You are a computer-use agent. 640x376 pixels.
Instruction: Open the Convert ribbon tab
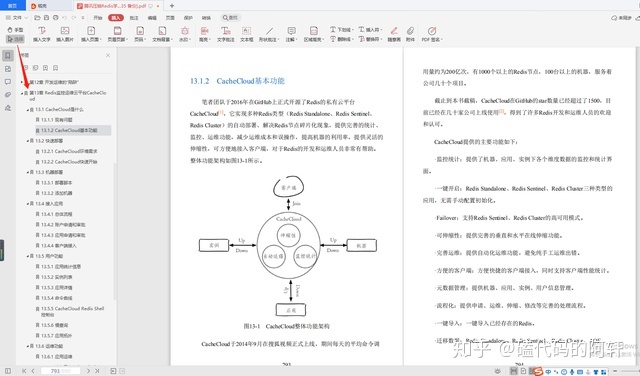point(206,18)
